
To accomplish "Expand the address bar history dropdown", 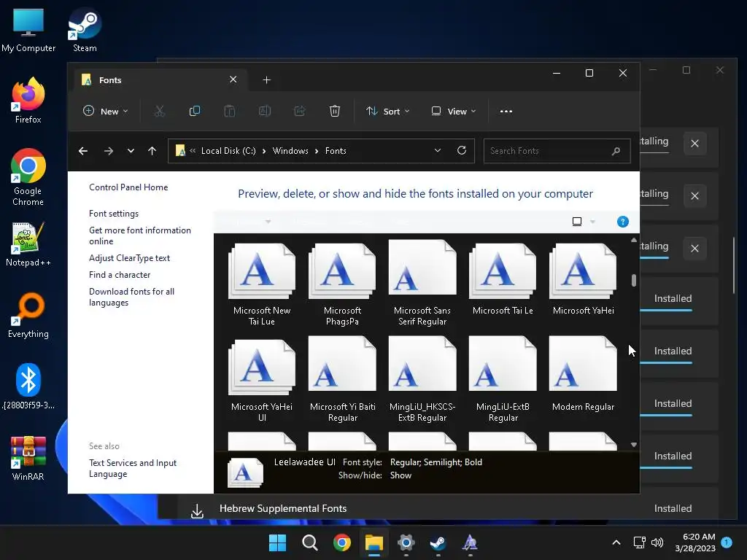I will [438, 150].
